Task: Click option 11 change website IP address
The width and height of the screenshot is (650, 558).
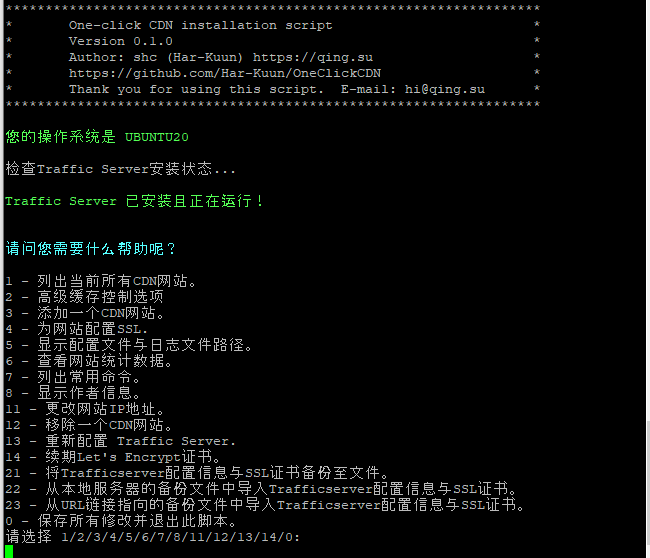Action: tap(85, 409)
